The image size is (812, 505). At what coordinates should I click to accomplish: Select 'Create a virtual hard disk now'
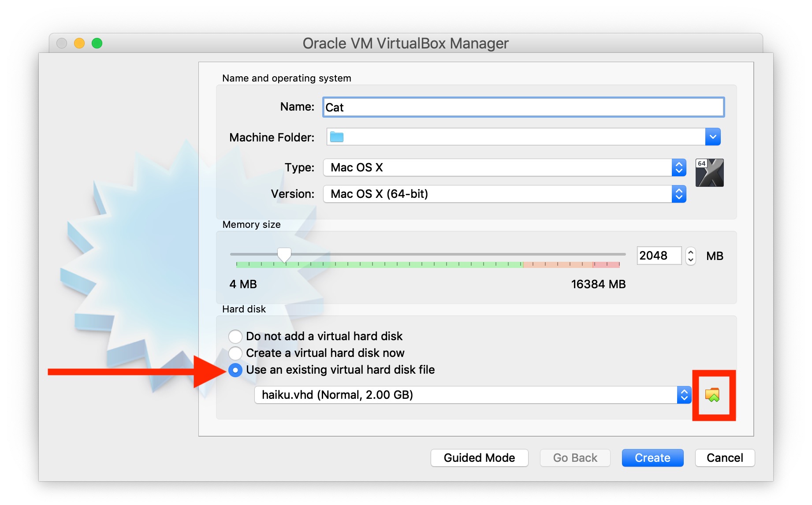pos(235,353)
